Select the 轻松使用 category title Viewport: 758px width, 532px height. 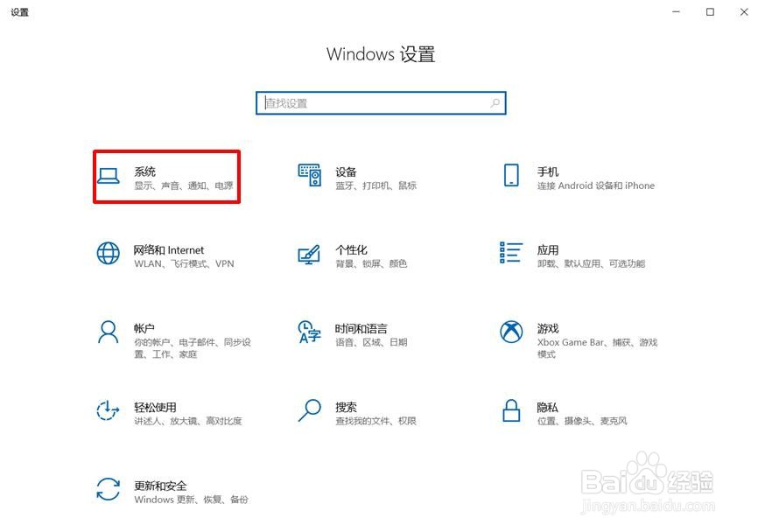(155, 408)
